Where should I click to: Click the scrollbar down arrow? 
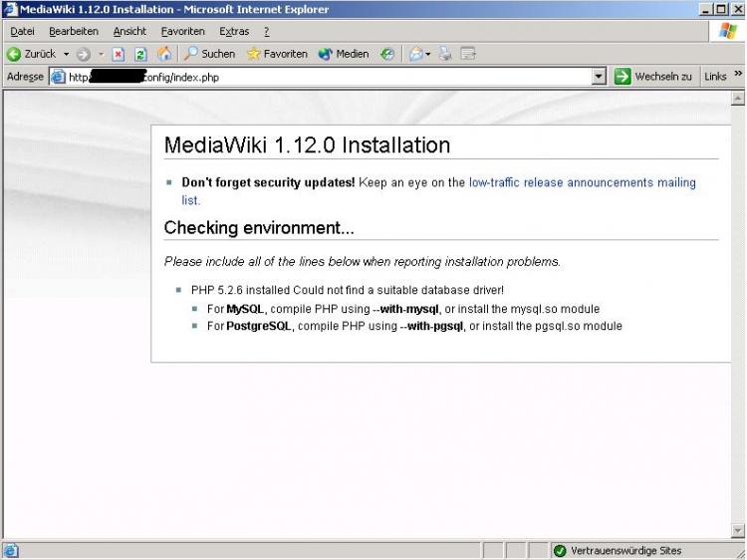coord(738,530)
